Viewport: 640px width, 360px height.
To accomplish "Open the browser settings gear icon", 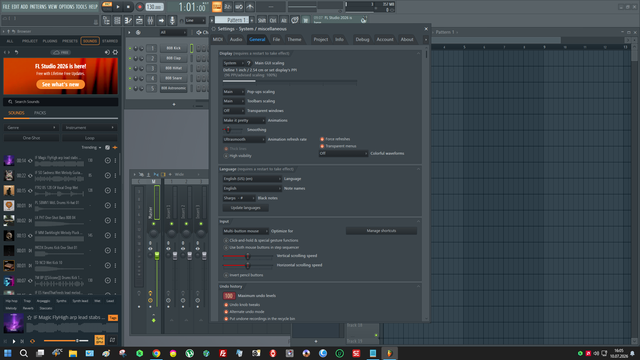I will 115,52.
